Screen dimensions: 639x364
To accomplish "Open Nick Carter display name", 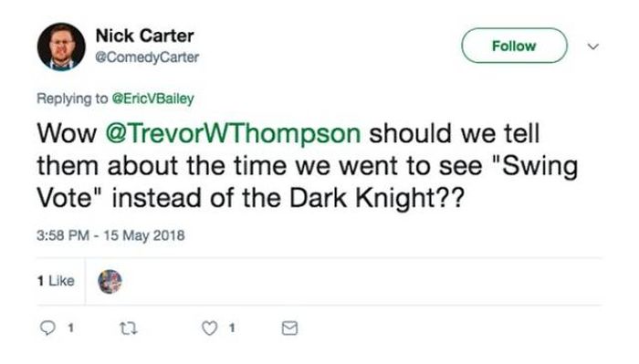I will [144, 36].
